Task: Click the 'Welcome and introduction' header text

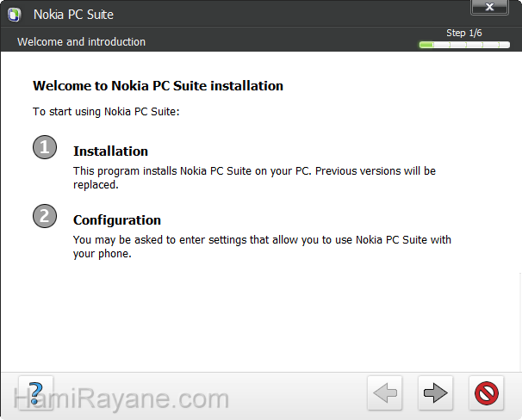Action: (x=81, y=42)
